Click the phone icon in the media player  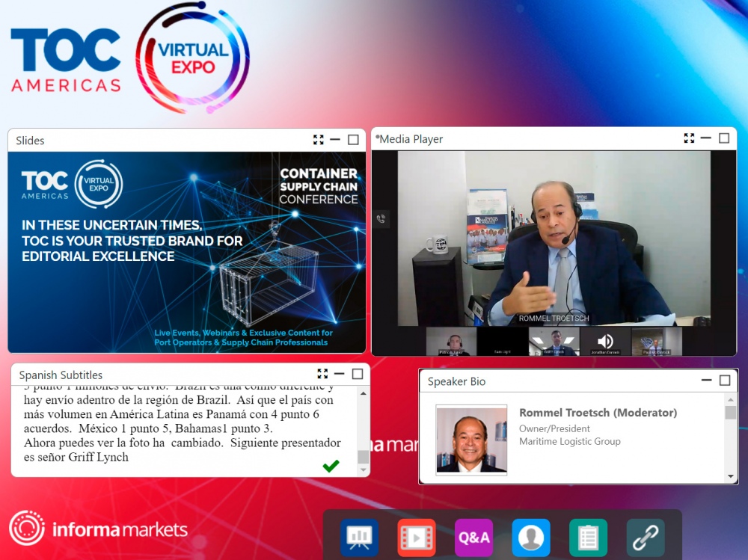tap(381, 219)
